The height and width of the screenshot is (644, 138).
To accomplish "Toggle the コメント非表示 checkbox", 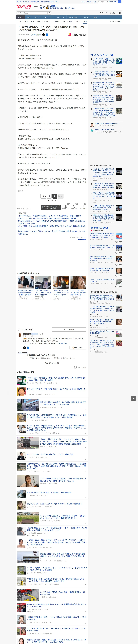I will pyautogui.click(x=75, y=367).
